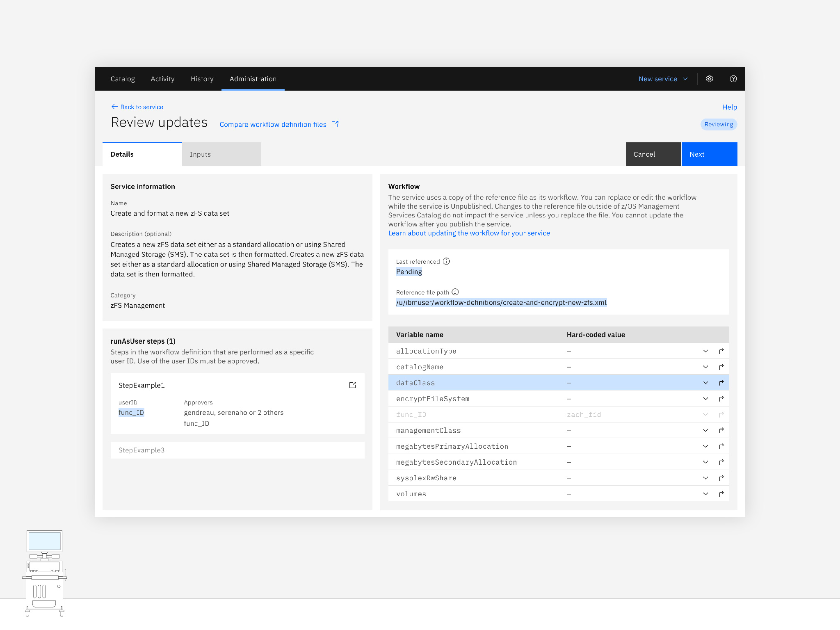Image resolution: width=840 pixels, height=630 pixels.
Task: Expand the func_ID row chevron
Action: (705, 414)
